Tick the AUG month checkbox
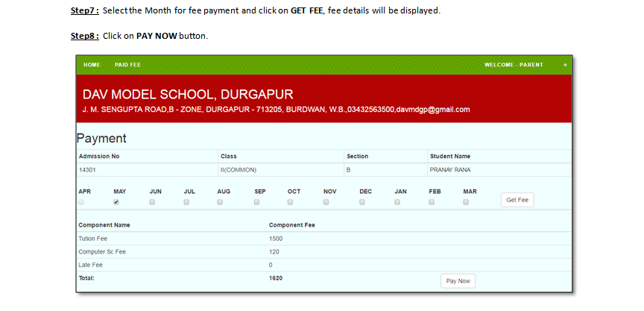 220,202
